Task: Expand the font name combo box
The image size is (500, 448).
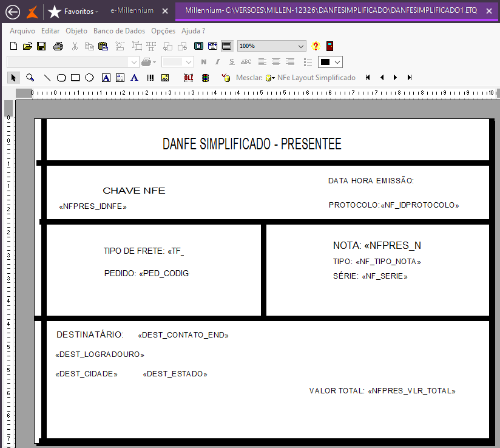Action: (134, 62)
